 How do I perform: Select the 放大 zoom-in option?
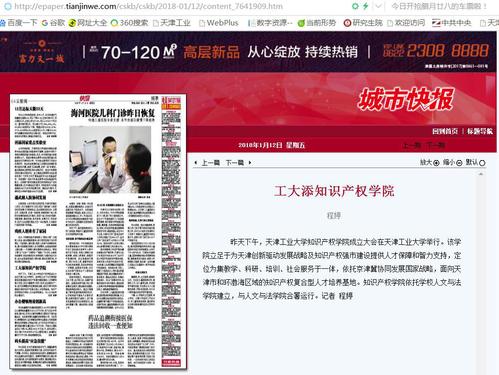[x=429, y=162]
